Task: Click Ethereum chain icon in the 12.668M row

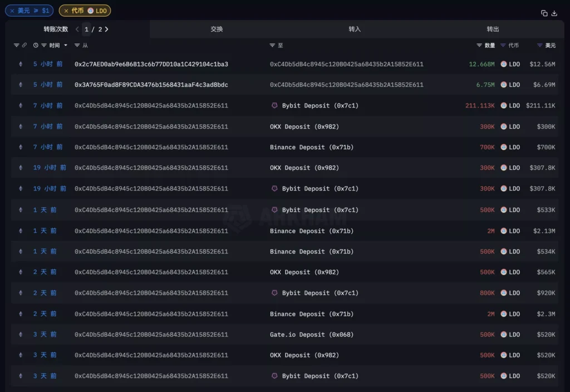Action: tap(21, 64)
